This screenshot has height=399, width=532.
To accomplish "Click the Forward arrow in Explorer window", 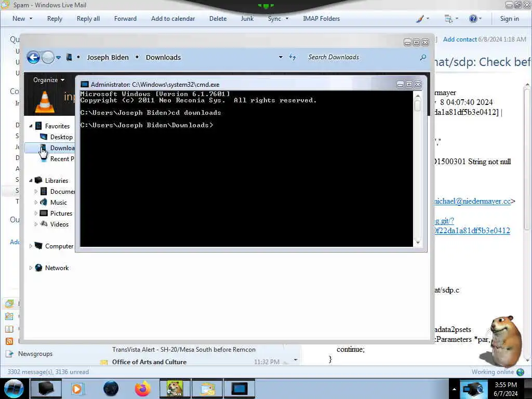I will [48, 57].
